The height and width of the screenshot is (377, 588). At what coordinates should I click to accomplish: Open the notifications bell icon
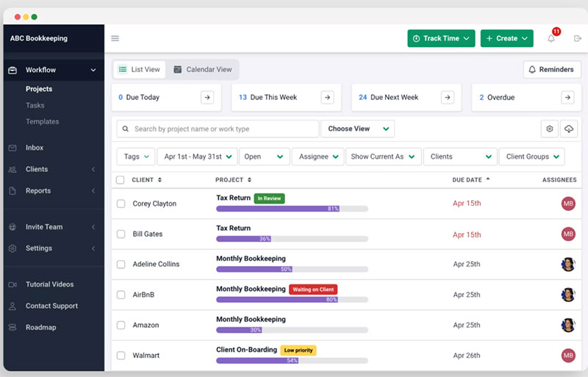pyautogui.click(x=551, y=38)
